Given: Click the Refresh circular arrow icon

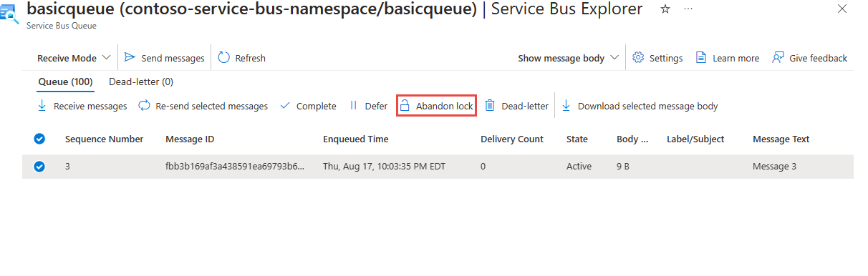Looking at the screenshot, I should click(x=224, y=58).
